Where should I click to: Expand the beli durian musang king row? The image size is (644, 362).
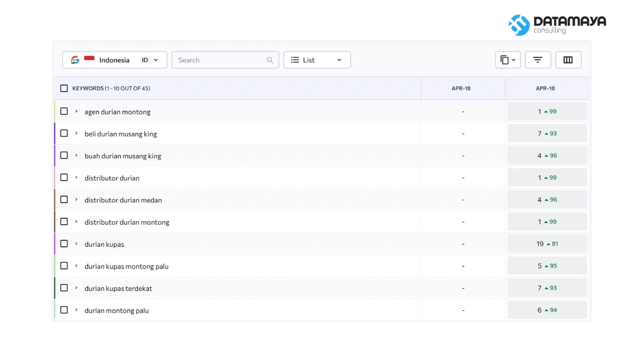point(76,133)
